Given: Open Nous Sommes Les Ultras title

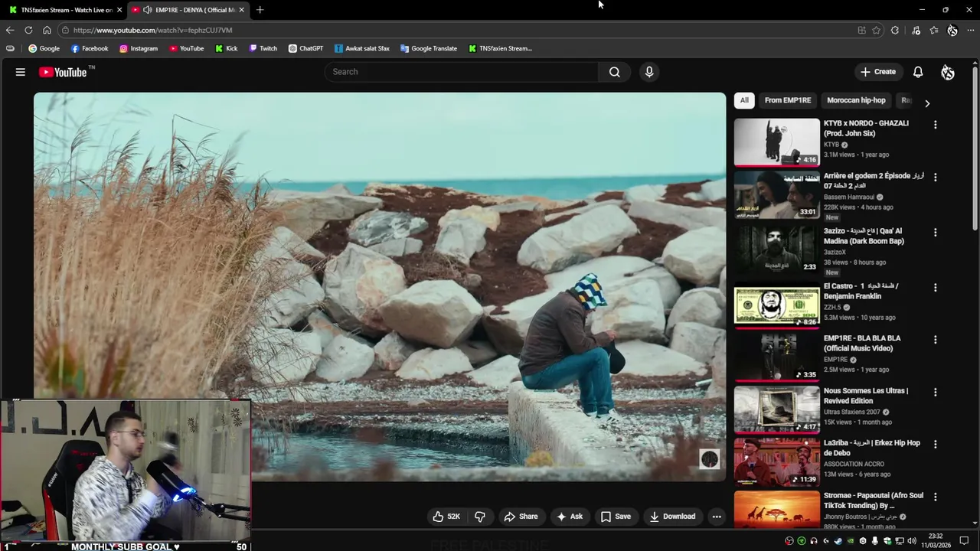Looking at the screenshot, I should 866,396.
